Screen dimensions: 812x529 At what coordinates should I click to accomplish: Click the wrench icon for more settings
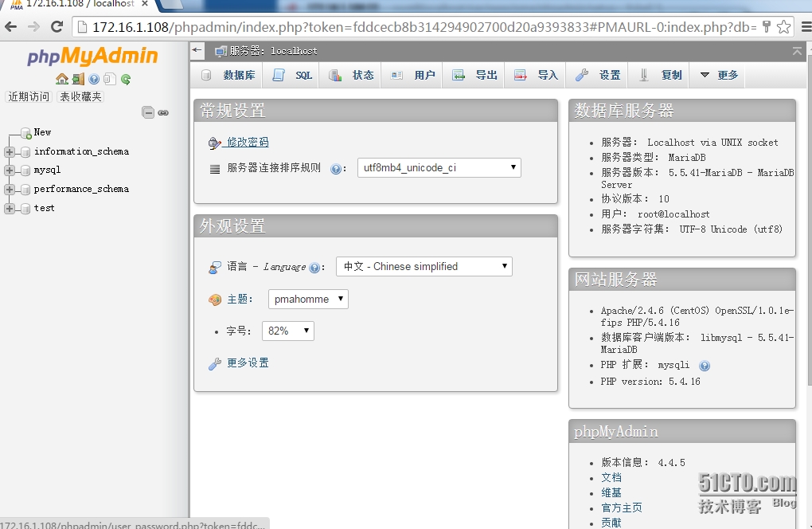(215, 364)
